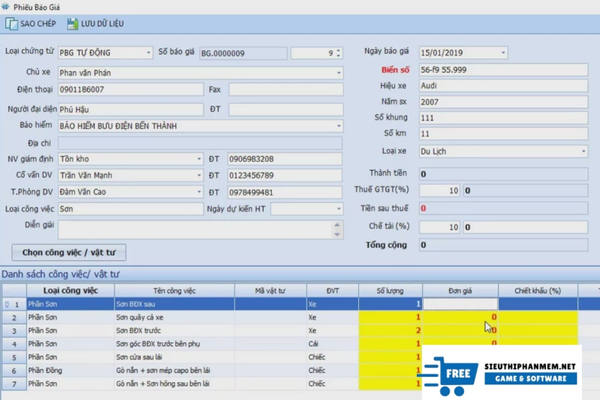Expand the Bảo hiểm insurance dropdown
This screenshot has height=400, width=600.
pos(339,127)
